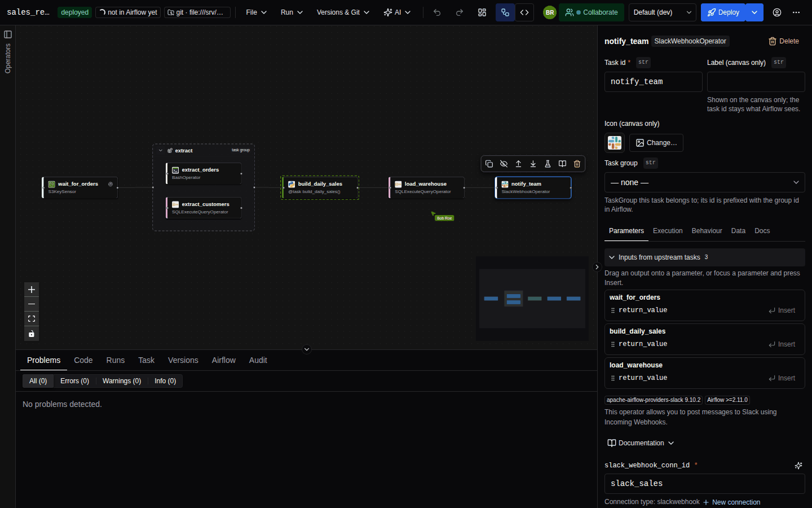Click the upload arrow icon in the node toolbar

(x=518, y=164)
